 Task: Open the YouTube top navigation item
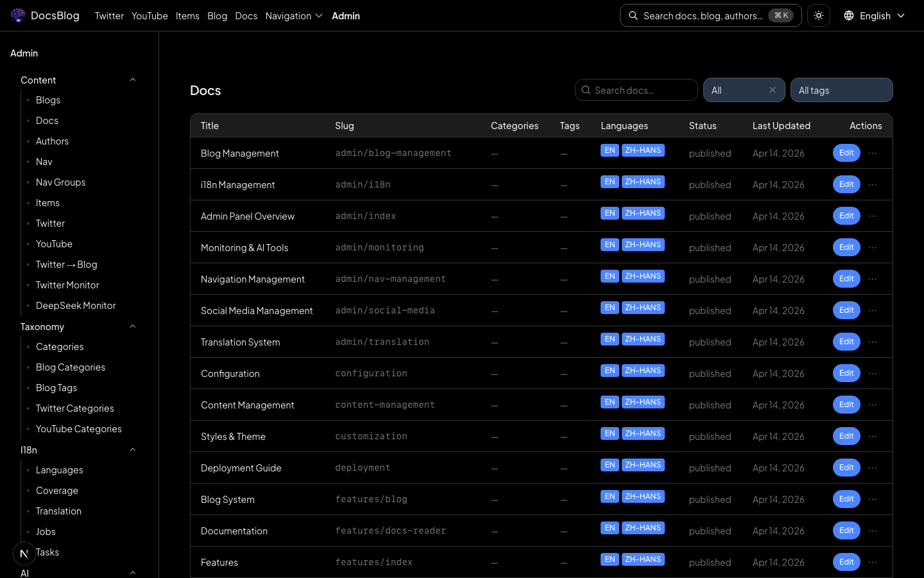pos(150,15)
